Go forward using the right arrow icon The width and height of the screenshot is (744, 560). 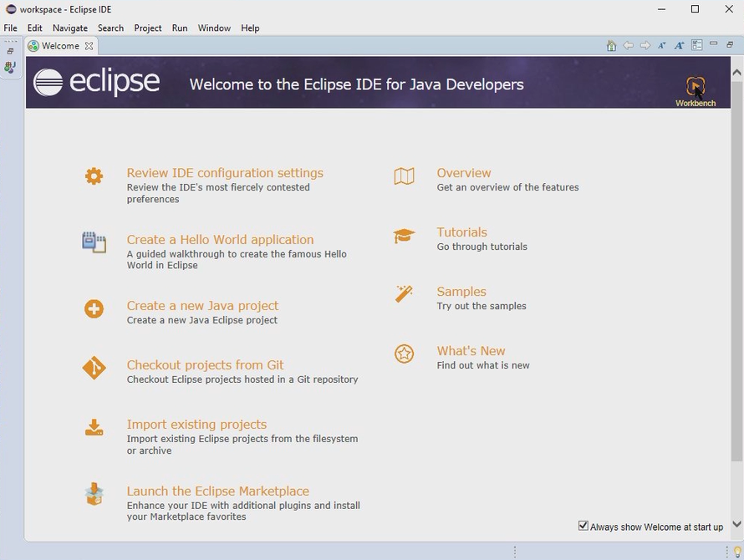(645, 46)
